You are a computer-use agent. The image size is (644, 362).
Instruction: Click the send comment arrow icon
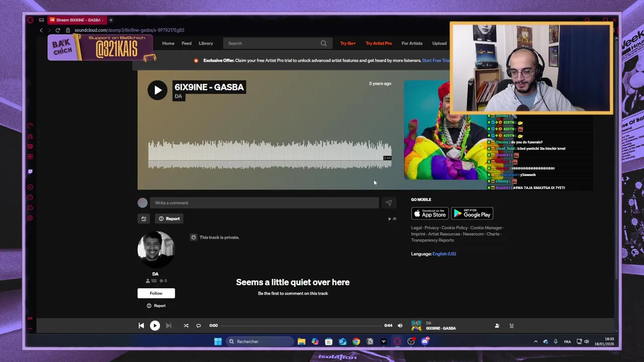(388, 203)
